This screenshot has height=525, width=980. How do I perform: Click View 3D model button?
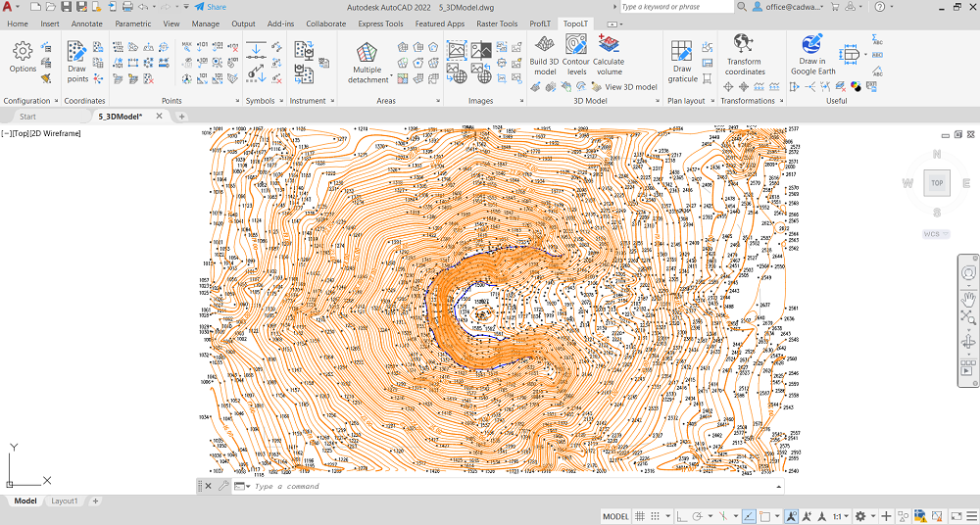(x=623, y=87)
